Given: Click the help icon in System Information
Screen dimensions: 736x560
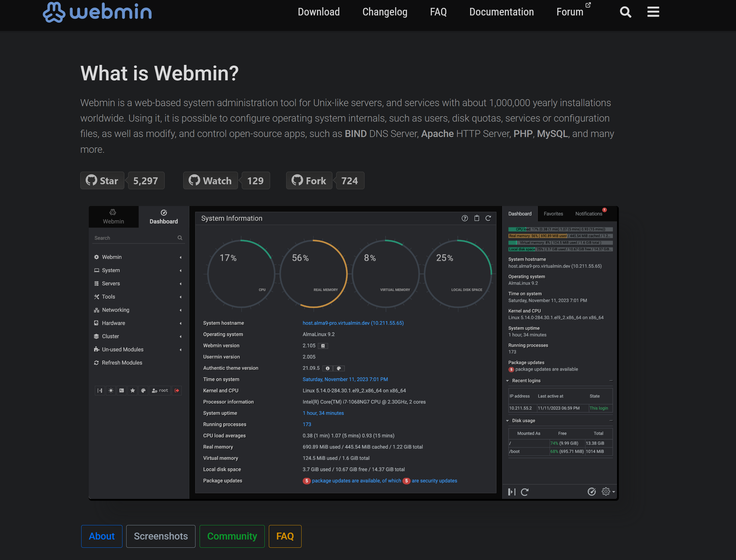Looking at the screenshot, I should tap(464, 218).
